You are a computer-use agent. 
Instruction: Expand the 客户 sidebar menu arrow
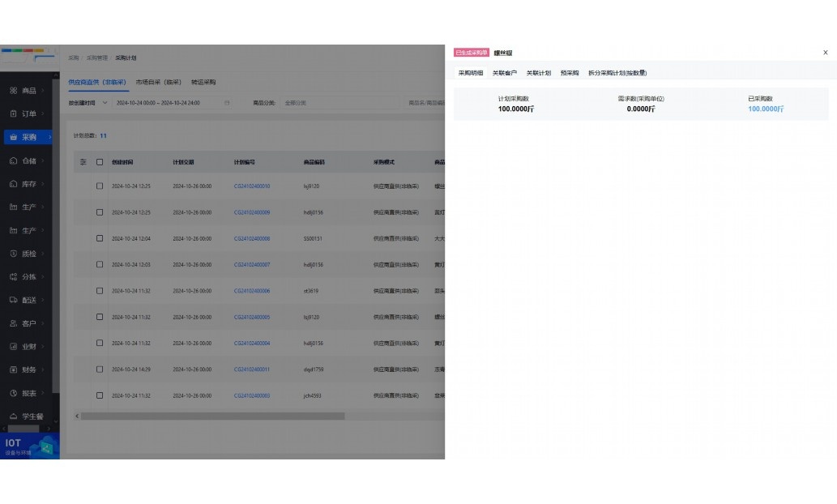50,323
